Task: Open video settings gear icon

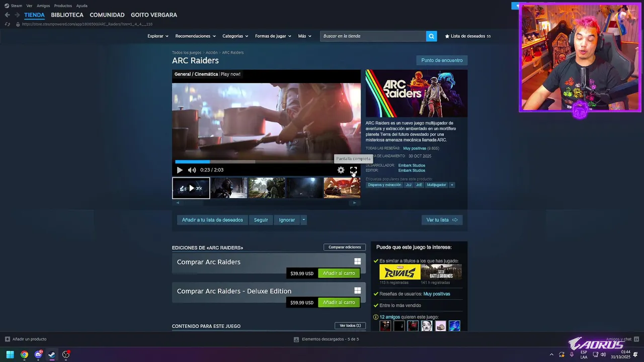Action: pos(341,170)
